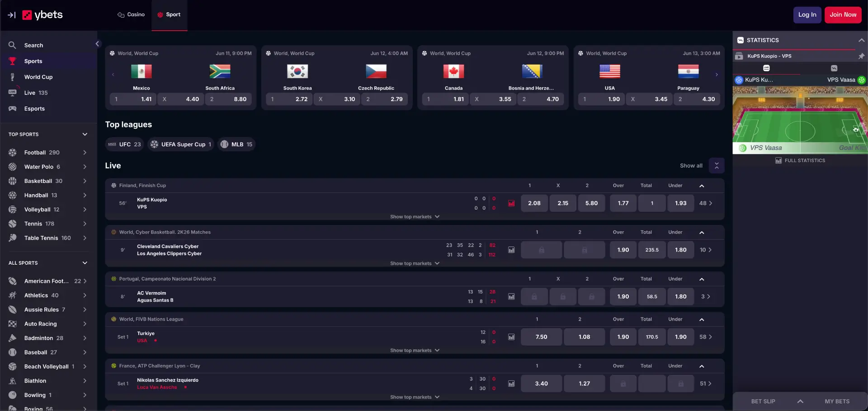Open the MY BETS tab
This screenshot has width=868, height=411.
point(837,401)
